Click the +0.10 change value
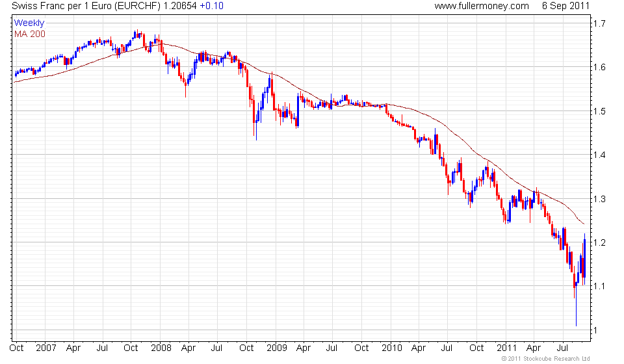Viewport: 624px width, 364px height. (212, 6)
